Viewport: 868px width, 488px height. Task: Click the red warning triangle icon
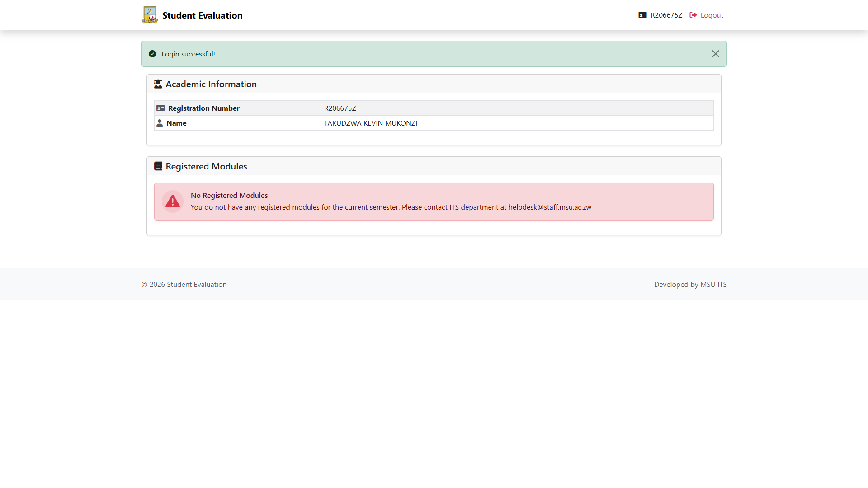click(172, 202)
